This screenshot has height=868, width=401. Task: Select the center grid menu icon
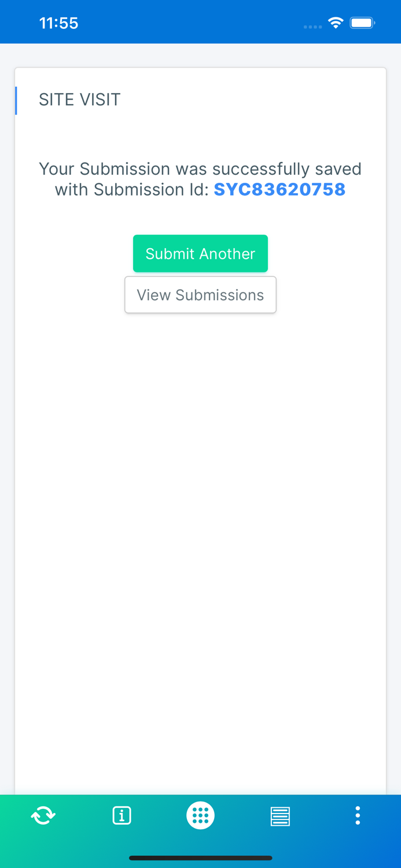(x=201, y=815)
